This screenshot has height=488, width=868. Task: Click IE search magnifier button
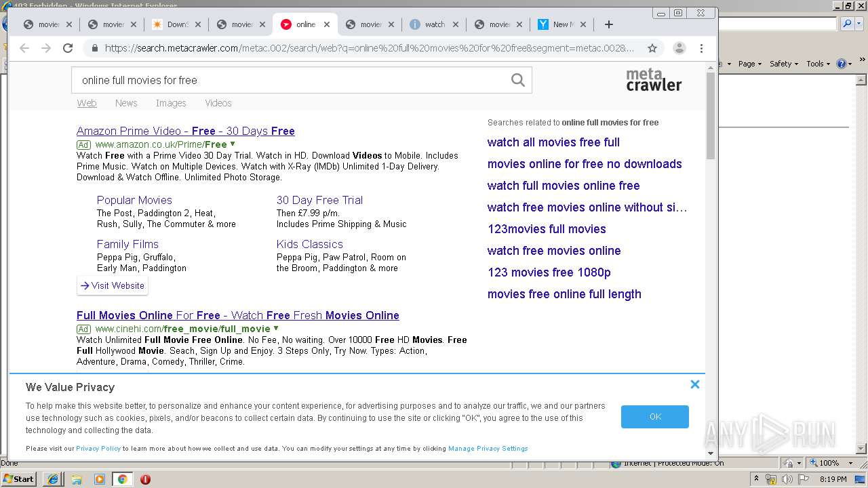pyautogui.click(x=846, y=24)
